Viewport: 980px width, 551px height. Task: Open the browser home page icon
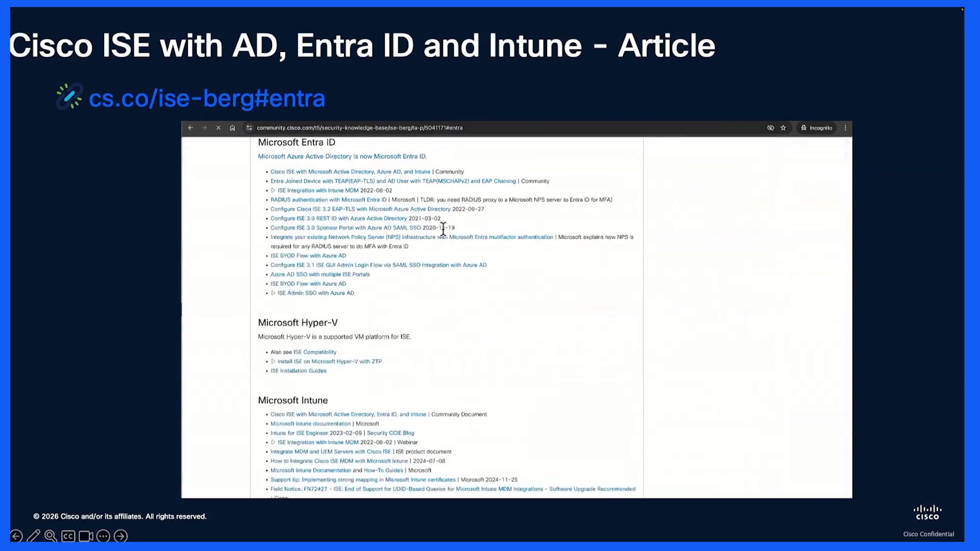(x=232, y=128)
